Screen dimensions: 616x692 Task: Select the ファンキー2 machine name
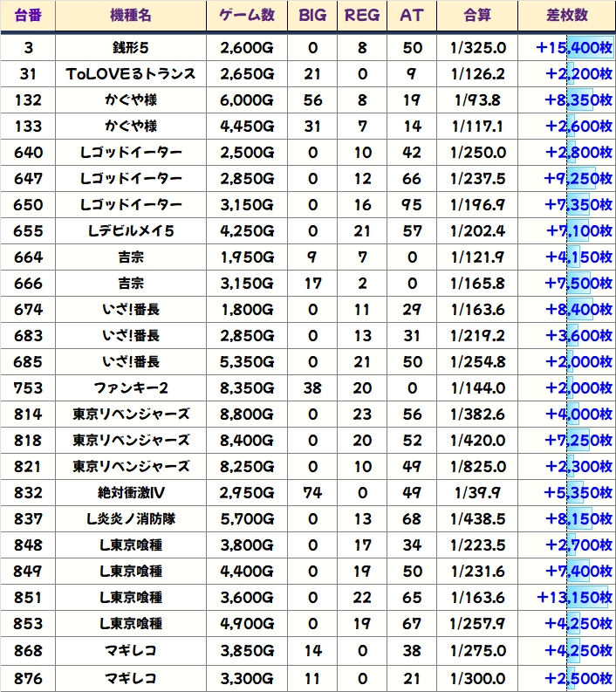(x=131, y=388)
